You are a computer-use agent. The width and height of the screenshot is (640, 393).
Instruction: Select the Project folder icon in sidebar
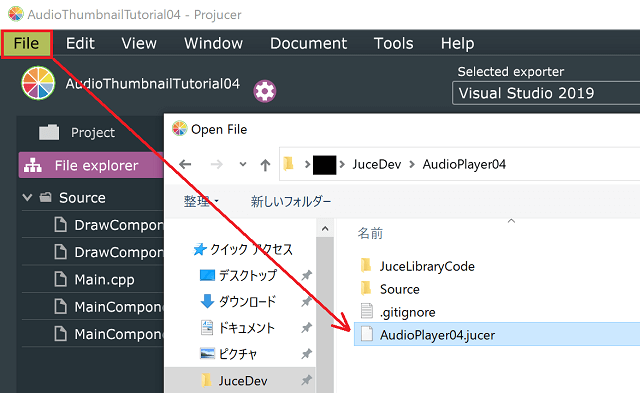49,132
